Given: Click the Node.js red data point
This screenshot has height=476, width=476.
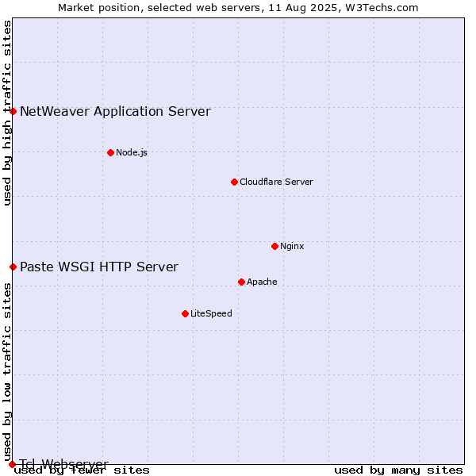Looking at the screenshot, I should coord(111,152).
